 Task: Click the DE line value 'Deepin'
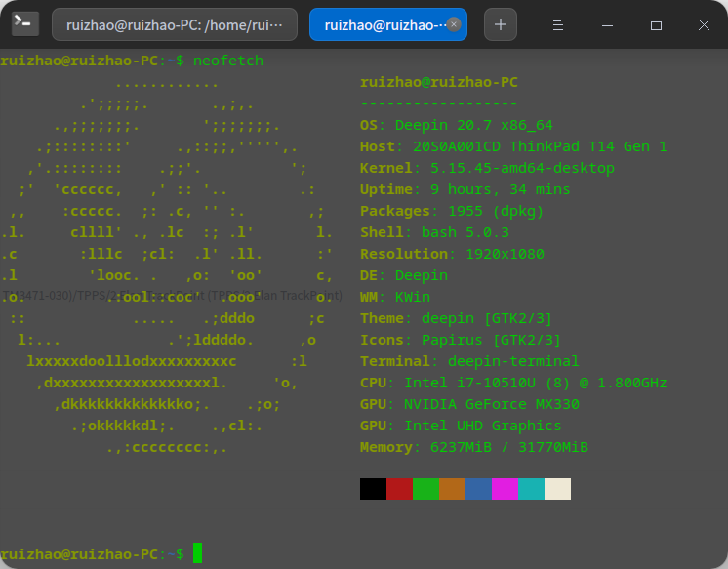click(x=422, y=275)
